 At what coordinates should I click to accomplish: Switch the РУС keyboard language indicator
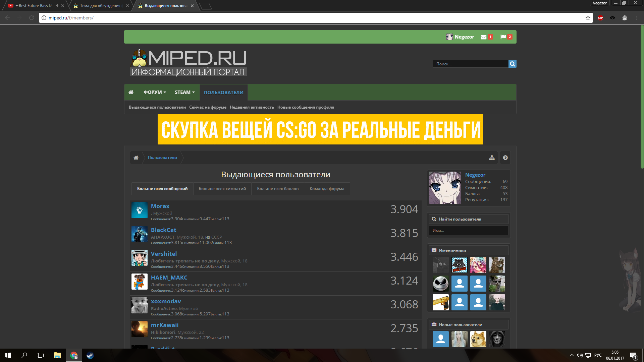click(x=598, y=355)
